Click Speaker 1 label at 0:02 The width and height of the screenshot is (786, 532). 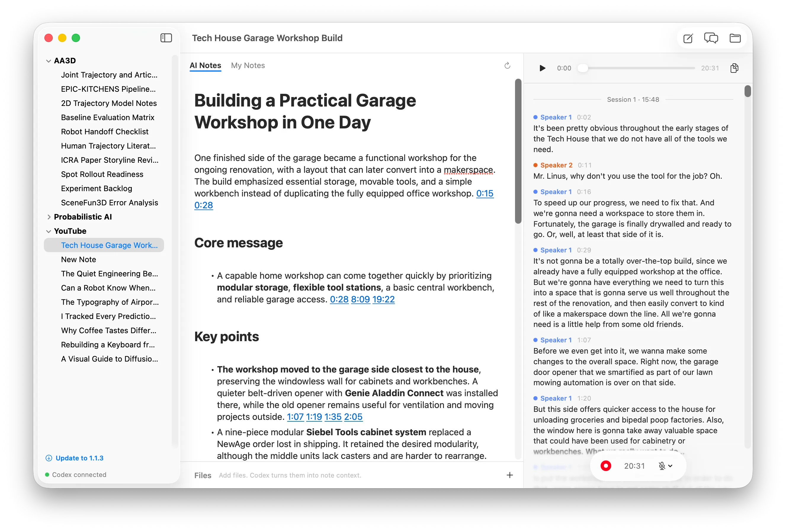556,117
